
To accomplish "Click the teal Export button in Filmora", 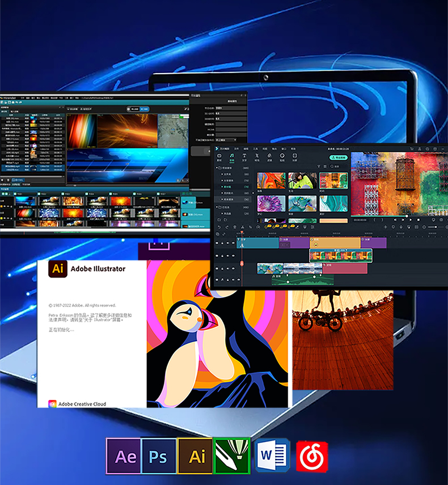I will 339,158.
